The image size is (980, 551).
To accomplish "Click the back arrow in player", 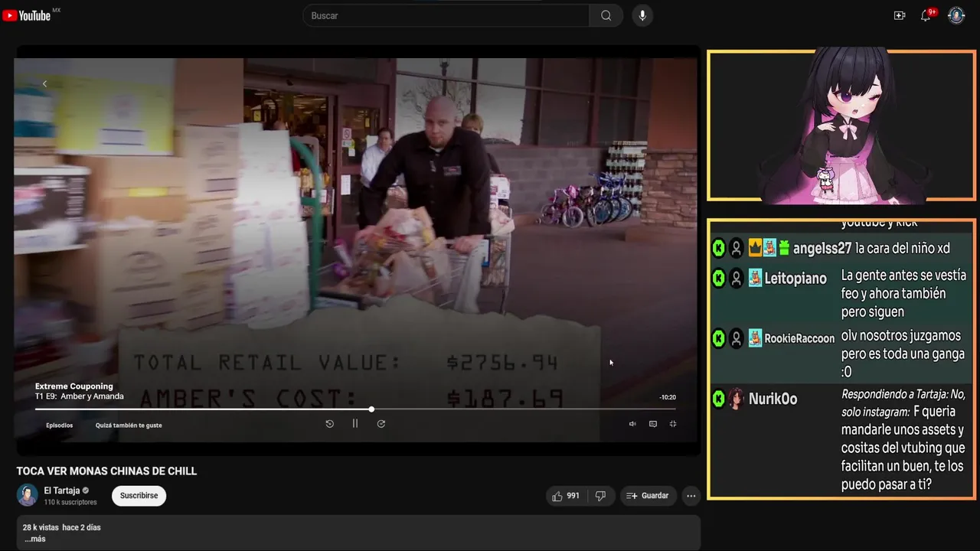I will (44, 83).
